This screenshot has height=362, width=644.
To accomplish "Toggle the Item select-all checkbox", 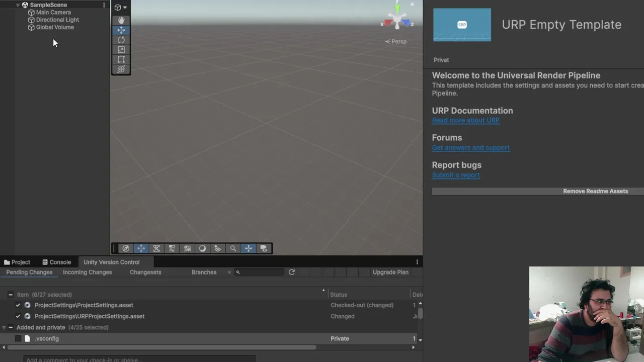I will [x=11, y=295].
